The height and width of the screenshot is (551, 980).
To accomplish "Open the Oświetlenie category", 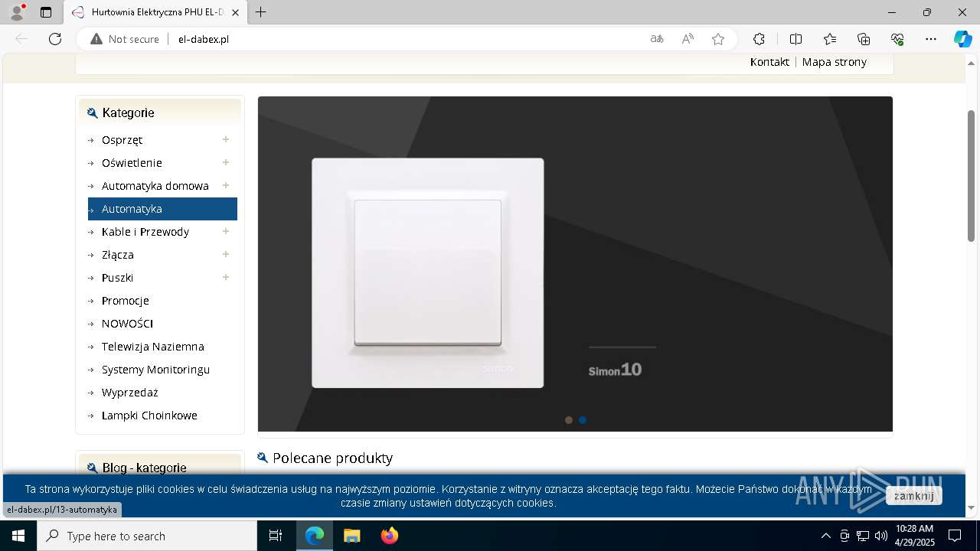I will pos(132,163).
